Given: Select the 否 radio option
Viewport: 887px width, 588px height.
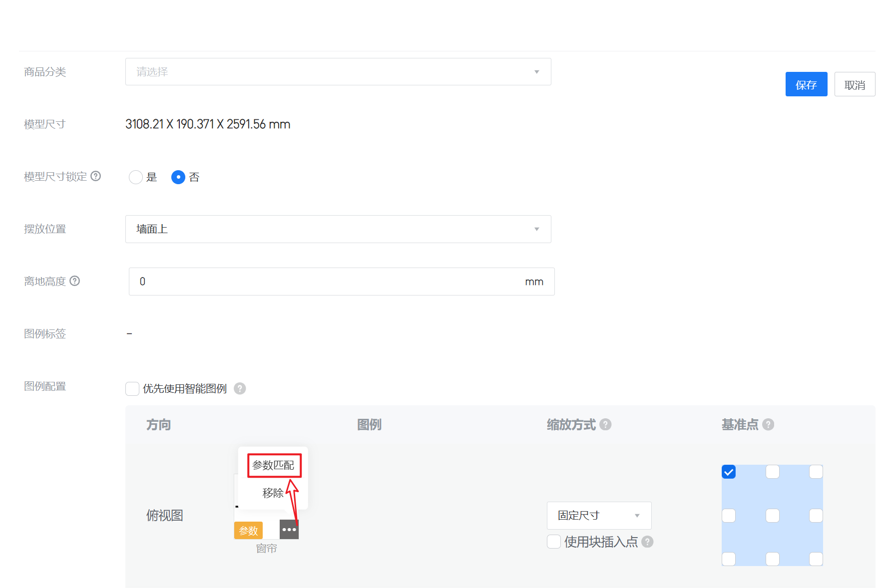Looking at the screenshot, I should (178, 177).
